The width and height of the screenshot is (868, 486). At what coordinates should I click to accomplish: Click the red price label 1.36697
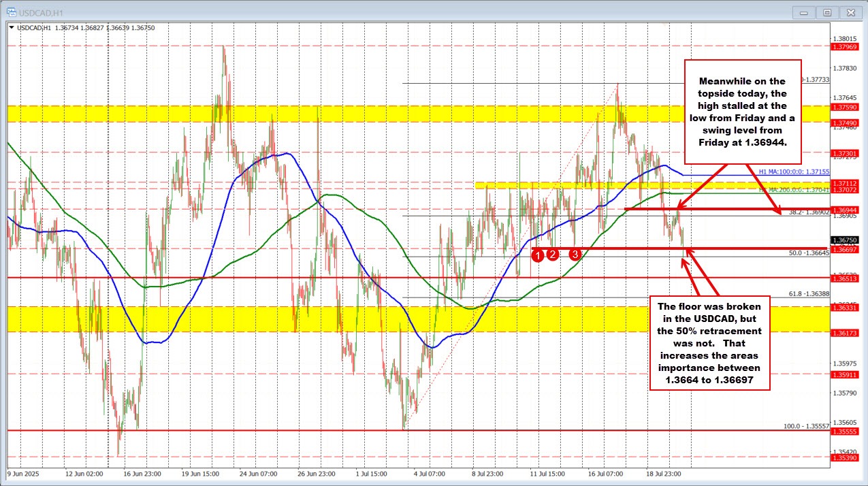844,249
